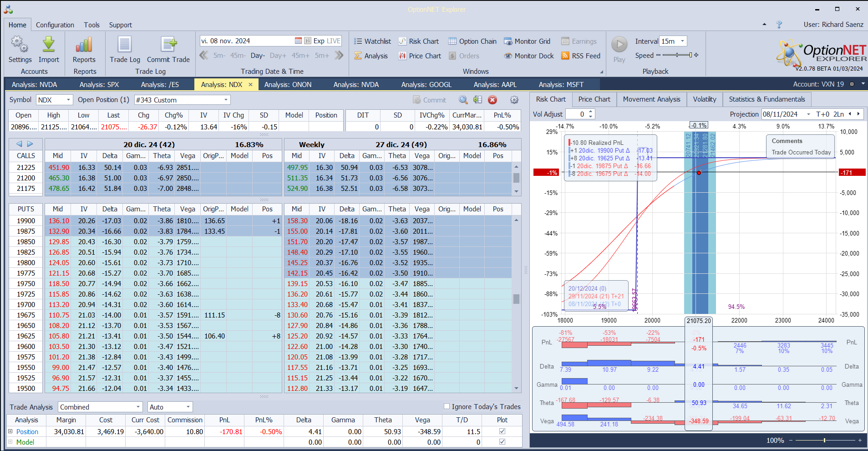Screen dimensions: 868x451
Task: Click zoom minus button at bottom right
Action: [x=791, y=440]
